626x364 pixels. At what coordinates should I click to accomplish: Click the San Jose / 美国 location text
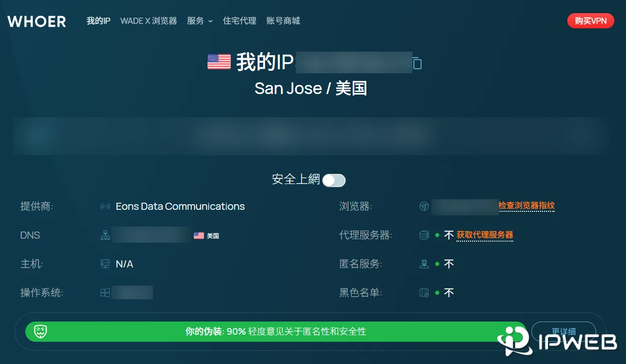coord(311,88)
